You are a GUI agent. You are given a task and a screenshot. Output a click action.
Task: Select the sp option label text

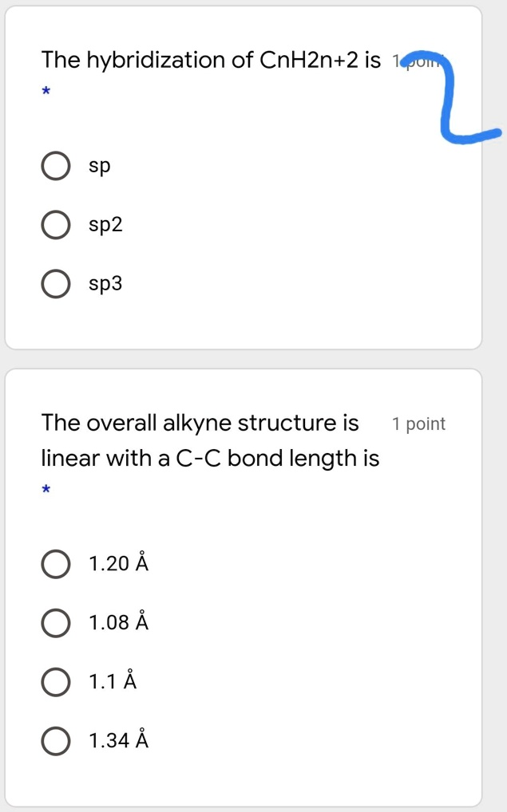pyautogui.click(x=101, y=166)
